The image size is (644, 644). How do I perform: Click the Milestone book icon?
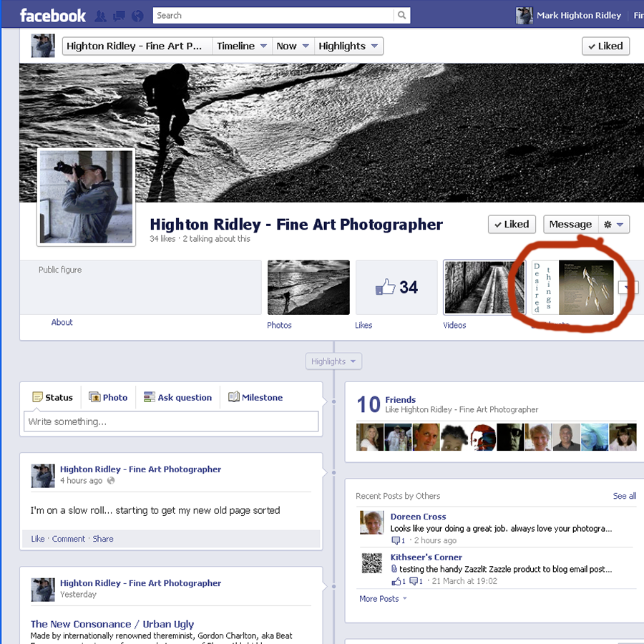[234, 396]
